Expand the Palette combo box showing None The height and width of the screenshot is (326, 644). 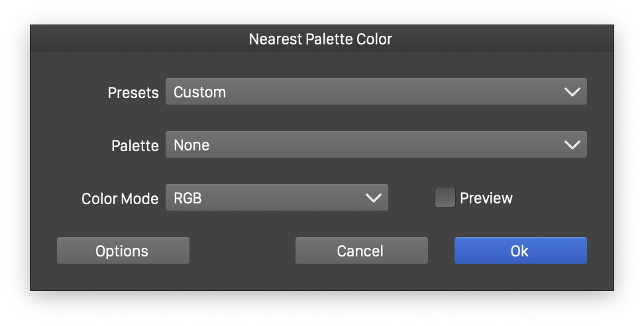pyautogui.click(x=364, y=145)
